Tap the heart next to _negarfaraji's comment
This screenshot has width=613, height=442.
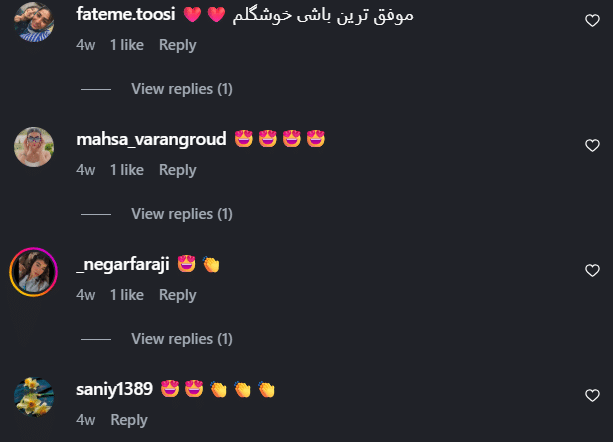(592, 270)
